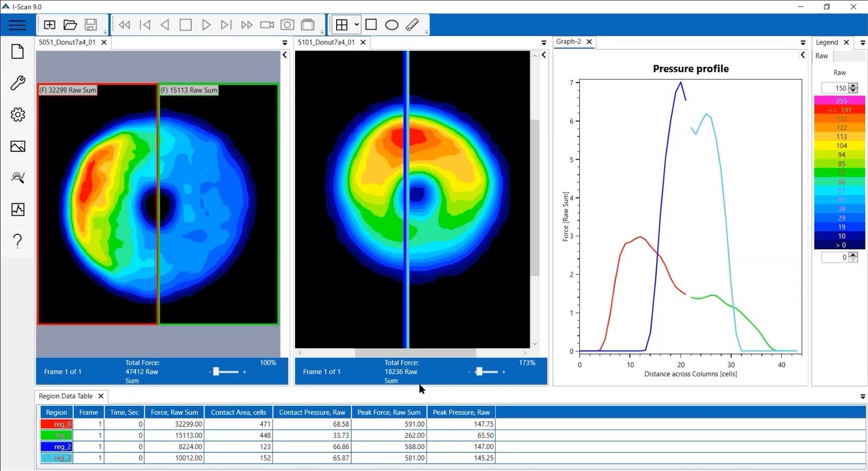This screenshot has height=471, width=868.
Task: Click the Peak Pressure, Raw column header
Action: tap(461, 412)
